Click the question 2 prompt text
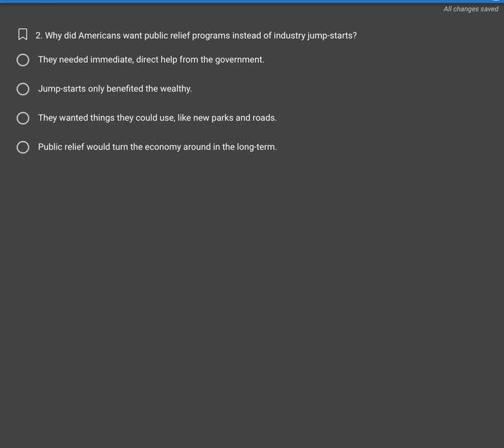504x448 pixels. point(196,35)
